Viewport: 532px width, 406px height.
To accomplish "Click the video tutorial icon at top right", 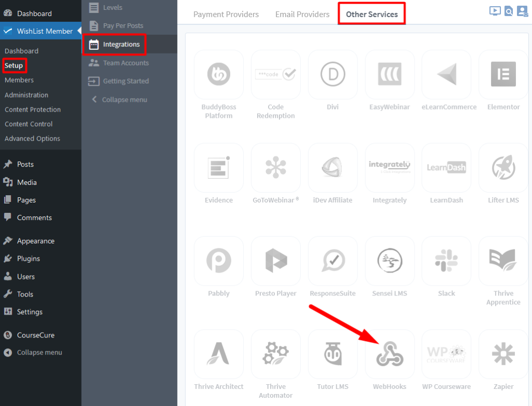I will point(495,11).
